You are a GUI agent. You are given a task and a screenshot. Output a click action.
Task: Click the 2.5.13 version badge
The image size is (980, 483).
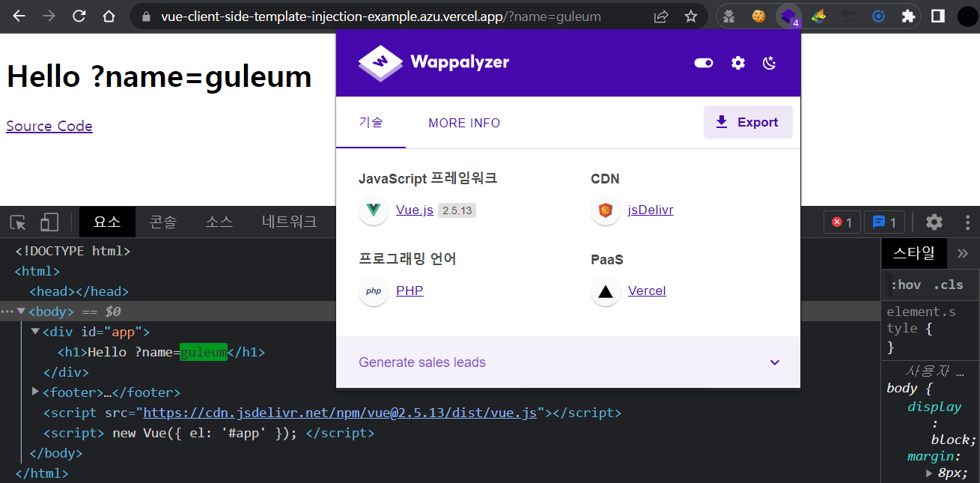pyautogui.click(x=457, y=210)
